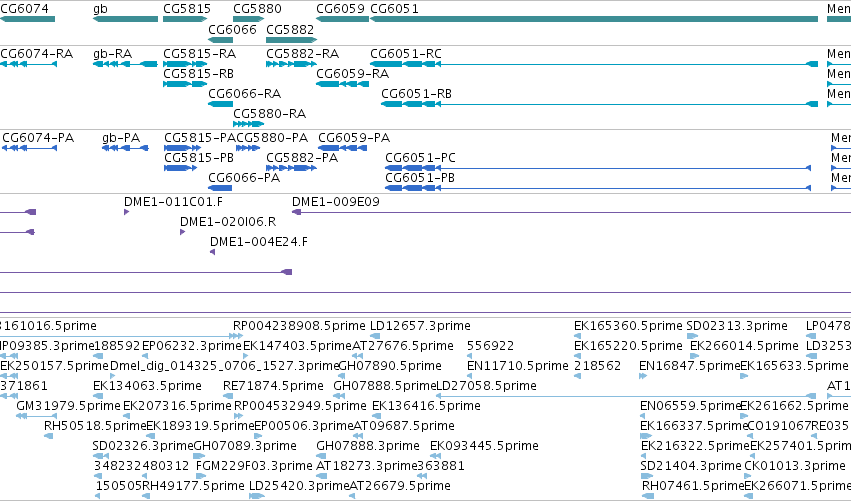Select the EK207316.5prime EST
Screen dimensions: 851x501
(127, 416)
